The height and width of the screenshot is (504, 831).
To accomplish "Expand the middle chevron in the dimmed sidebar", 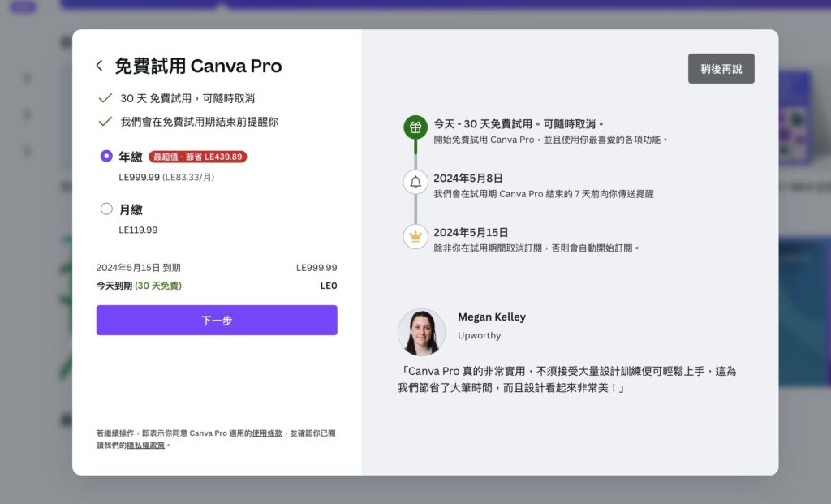I will [28, 114].
